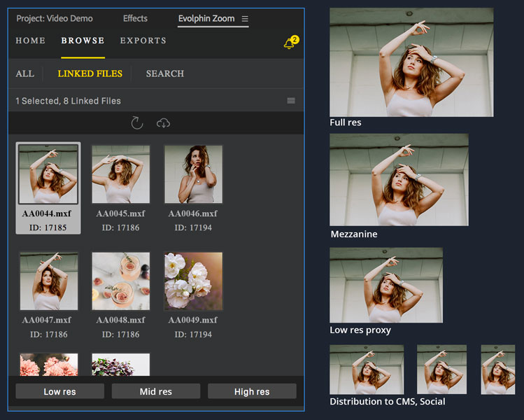This screenshot has height=420, width=524.
Task: Open the Evolphin Zoom panel hamburger menu
Action: tap(245, 19)
